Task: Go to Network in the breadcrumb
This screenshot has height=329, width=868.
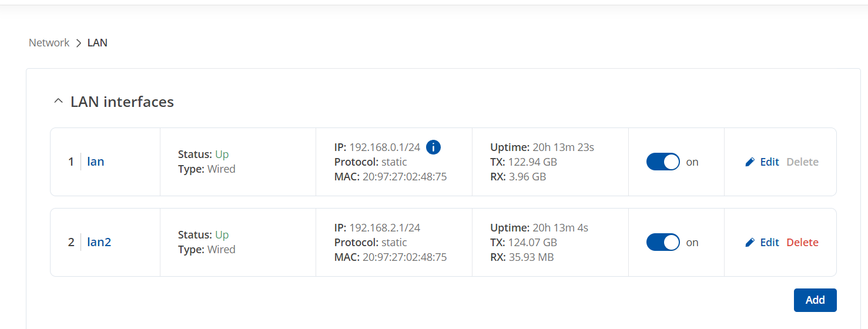Action: [49, 43]
